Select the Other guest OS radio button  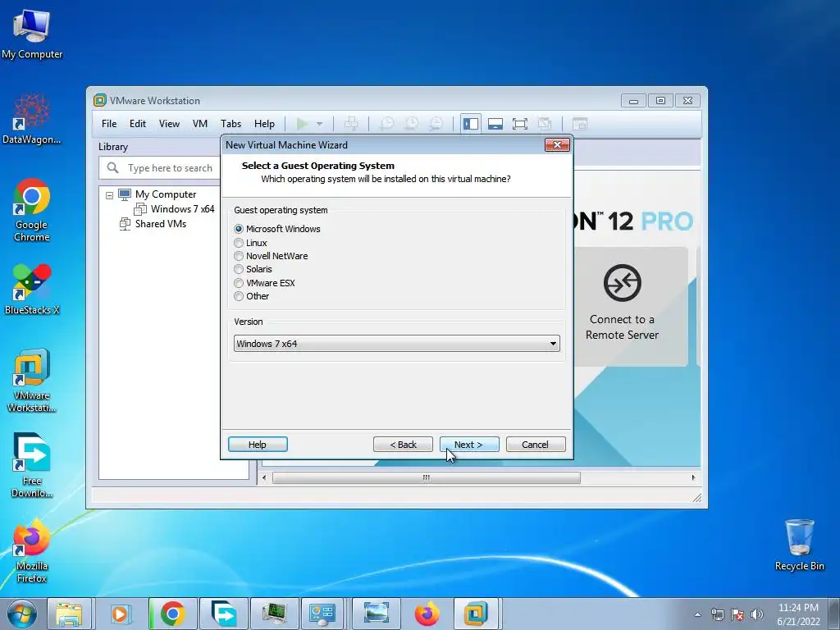coord(239,296)
